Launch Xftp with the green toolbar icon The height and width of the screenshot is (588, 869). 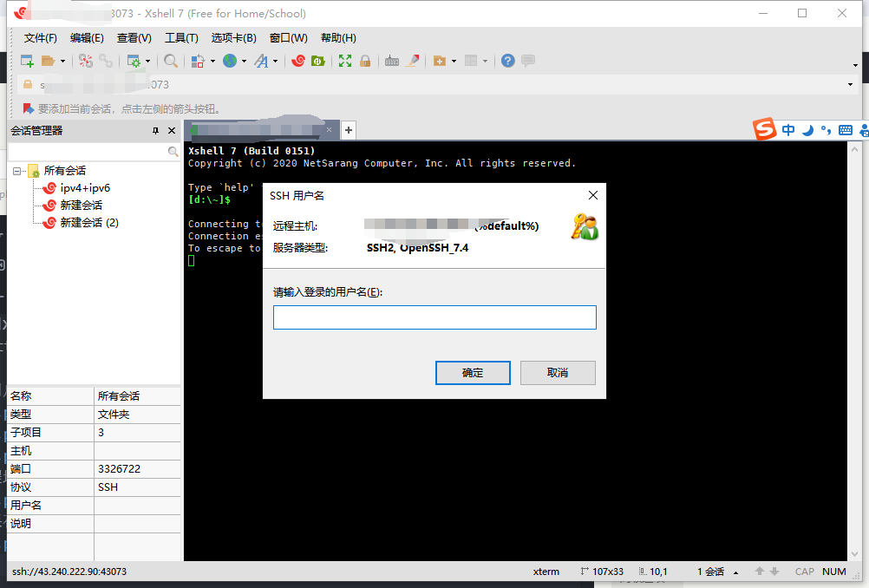318,61
